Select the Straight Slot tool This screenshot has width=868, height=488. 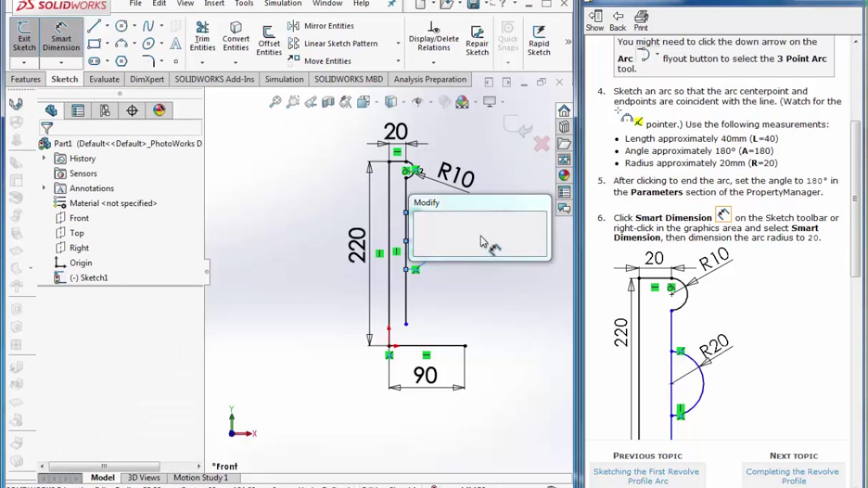pyautogui.click(x=94, y=61)
